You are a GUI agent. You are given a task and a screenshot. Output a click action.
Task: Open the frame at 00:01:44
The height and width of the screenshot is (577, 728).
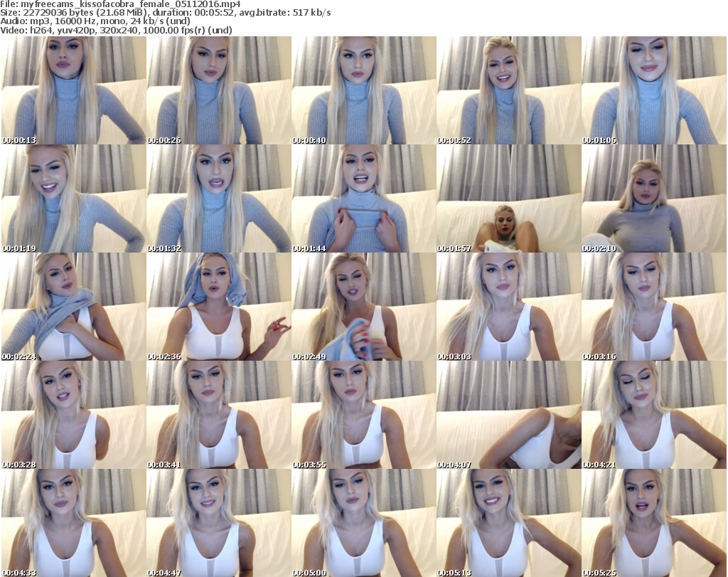[x=364, y=198]
